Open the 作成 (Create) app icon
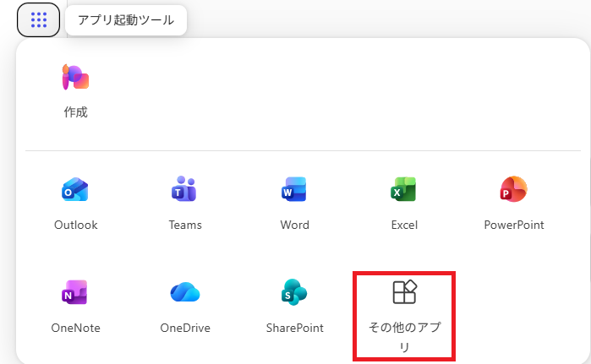Screen dimensions: 591x364 (75, 77)
